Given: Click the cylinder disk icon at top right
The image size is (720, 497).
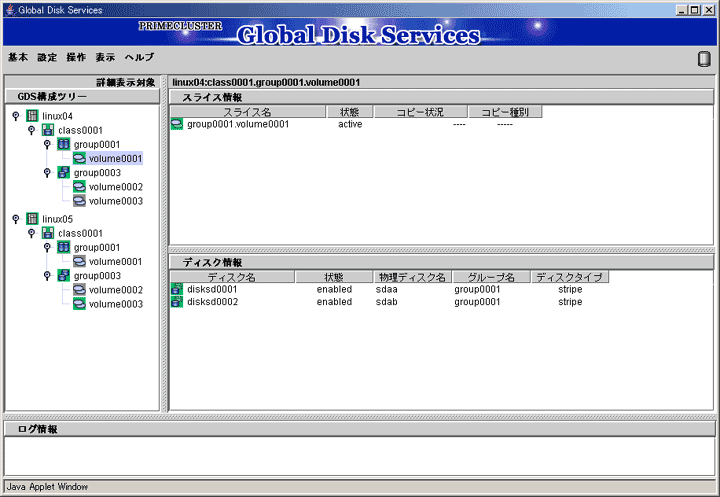Looking at the screenshot, I should point(704,59).
